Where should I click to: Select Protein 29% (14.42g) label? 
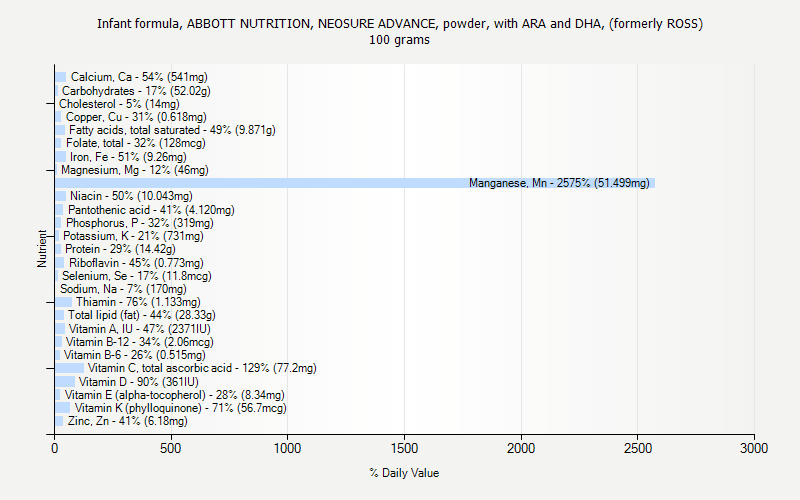[120, 249]
